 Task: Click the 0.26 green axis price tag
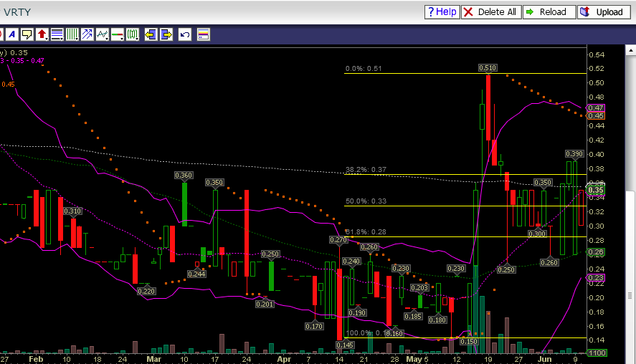pyautogui.click(x=595, y=252)
